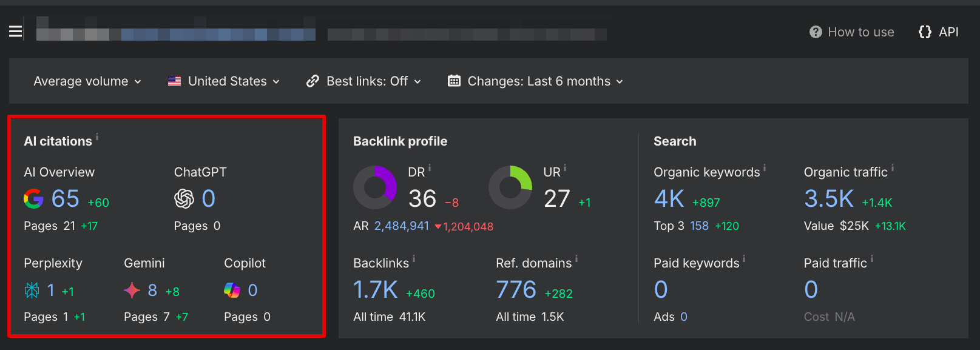
Task: Click the Google AI Overview logo
Action: [33, 198]
